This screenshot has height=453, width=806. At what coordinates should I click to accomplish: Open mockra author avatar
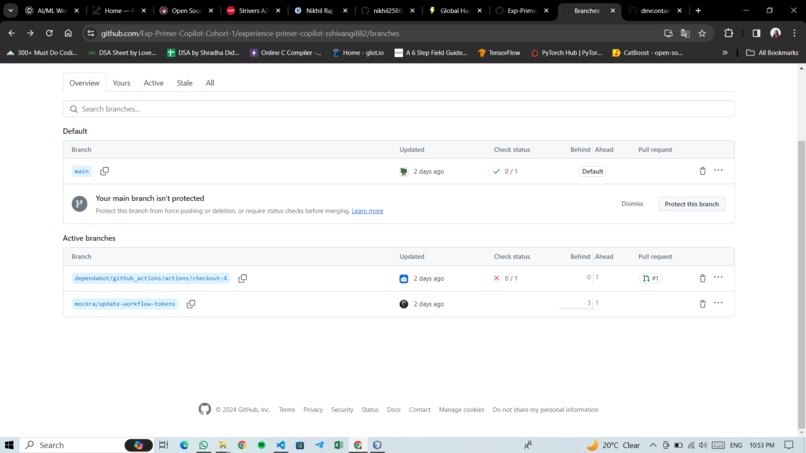pos(404,304)
